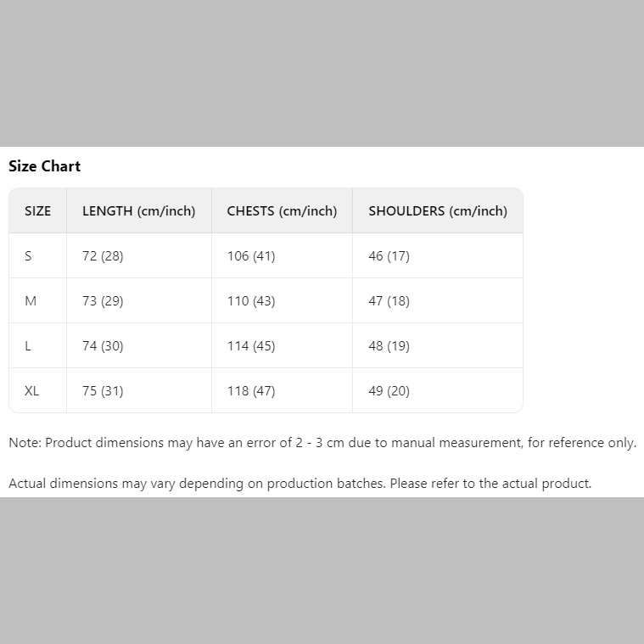Click the production batches disclaimer text
644x644 pixels.
coord(300,484)
